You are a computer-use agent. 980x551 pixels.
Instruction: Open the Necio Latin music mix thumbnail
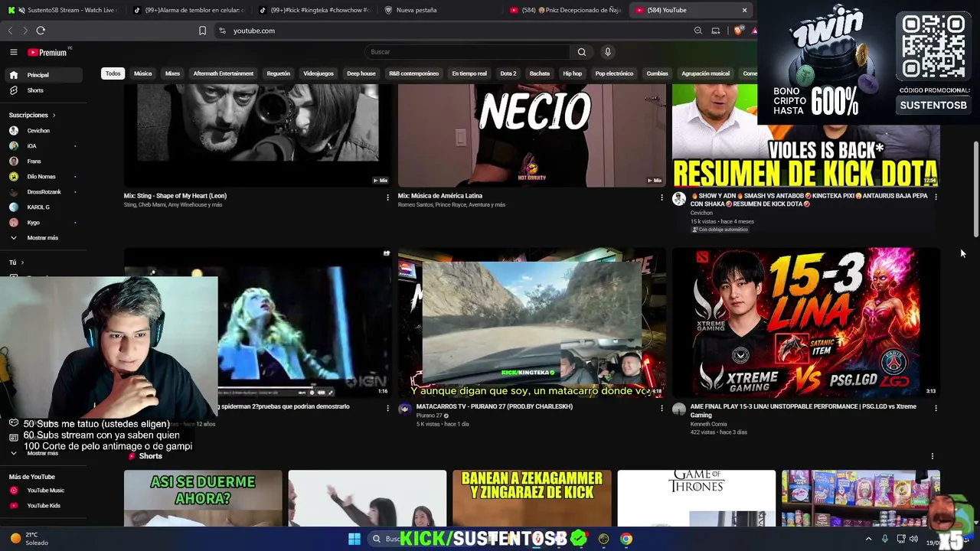532,136
